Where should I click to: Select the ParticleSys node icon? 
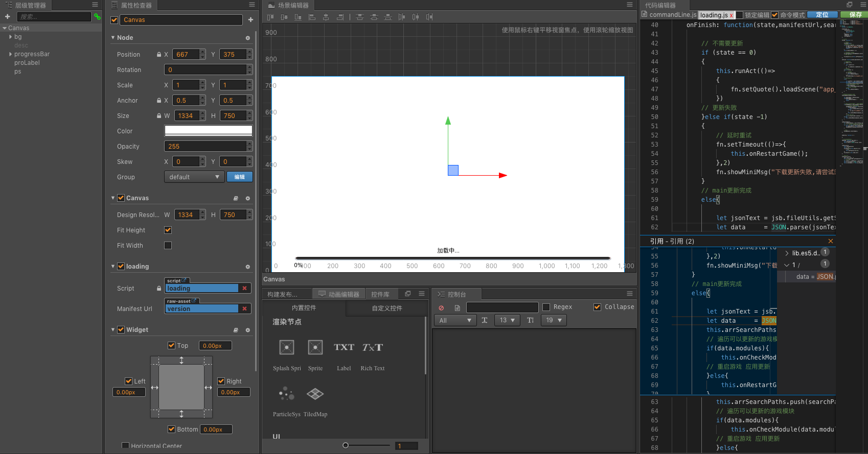click(287, 394)
